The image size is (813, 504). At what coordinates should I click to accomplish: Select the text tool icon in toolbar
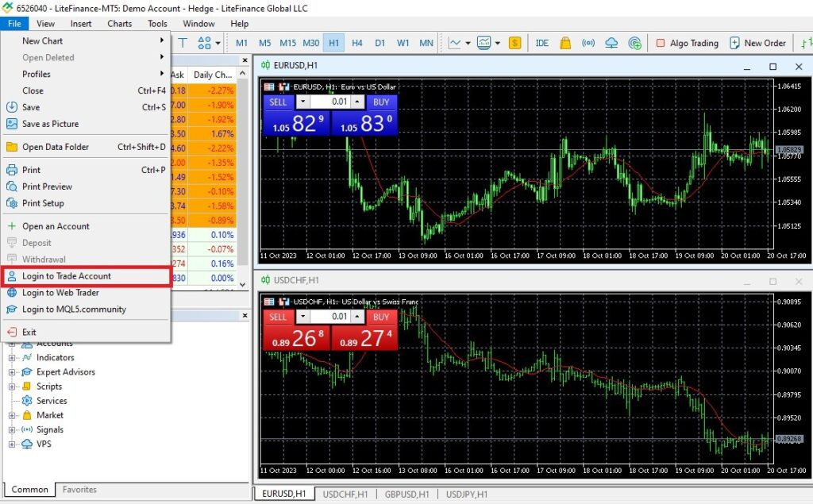pos(183,43)
